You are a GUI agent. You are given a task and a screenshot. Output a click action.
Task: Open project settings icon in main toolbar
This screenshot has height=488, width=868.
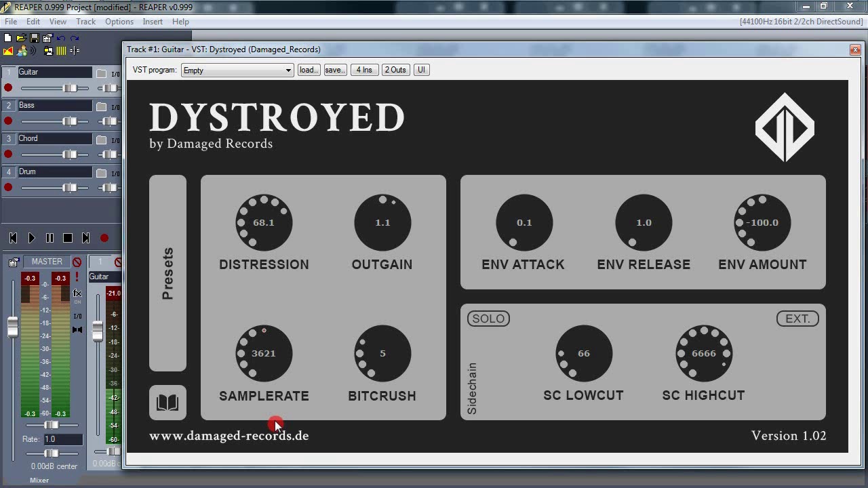click(x=48, y=38)
